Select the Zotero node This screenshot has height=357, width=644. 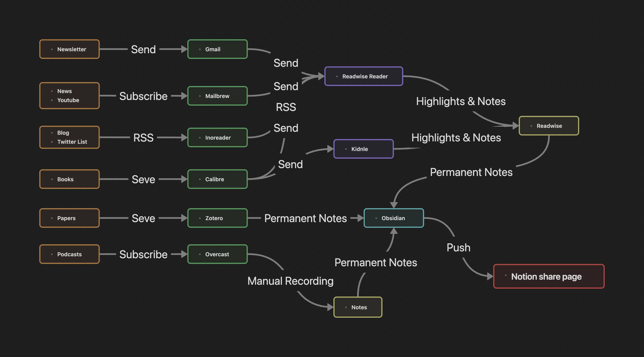click(x=218, y=218)
